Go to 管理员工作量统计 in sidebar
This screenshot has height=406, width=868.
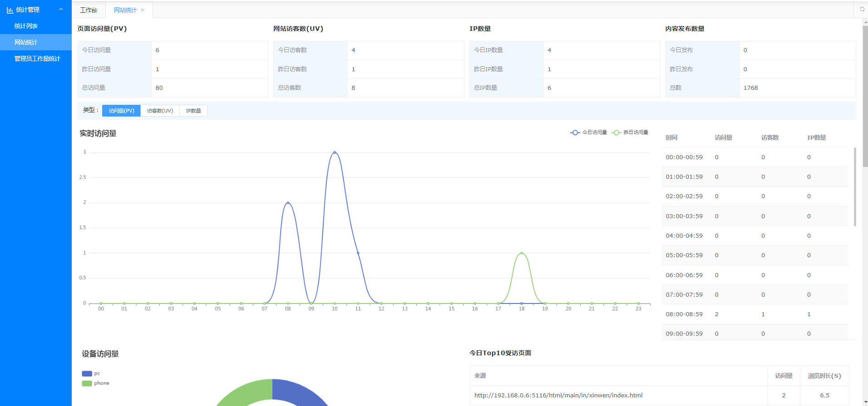tap(37, 59)
